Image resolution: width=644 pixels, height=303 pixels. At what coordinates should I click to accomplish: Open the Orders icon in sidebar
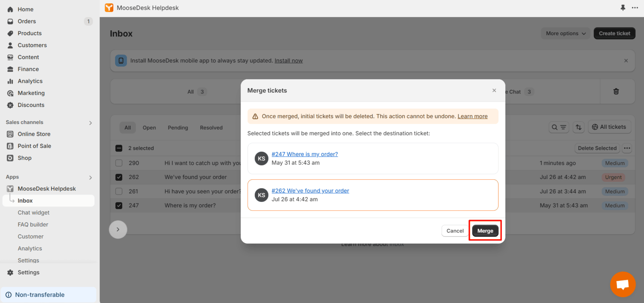10,21
